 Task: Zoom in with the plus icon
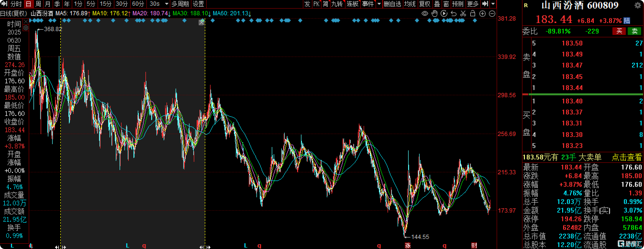pyautogui.click(x=483, y=13)
